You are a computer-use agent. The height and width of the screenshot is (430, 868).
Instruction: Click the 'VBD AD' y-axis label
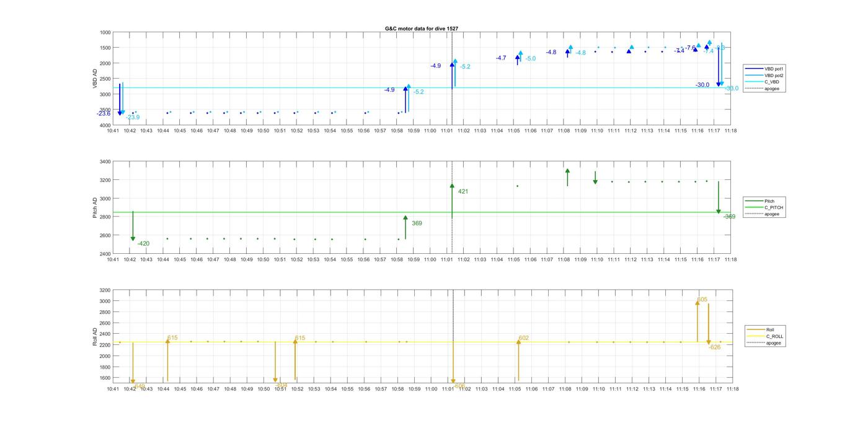click(95, 79)
